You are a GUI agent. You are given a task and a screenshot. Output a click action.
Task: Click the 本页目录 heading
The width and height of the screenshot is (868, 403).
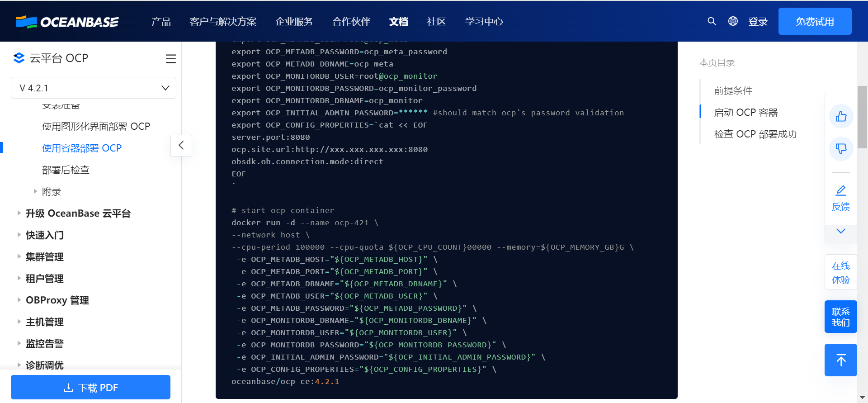(717, 62)
